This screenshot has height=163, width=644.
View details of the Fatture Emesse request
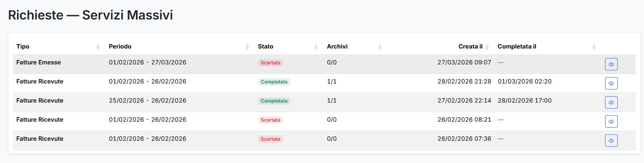611,64
